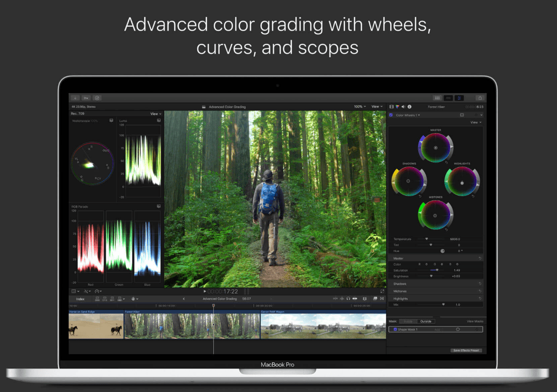Image resolution: width=557 pixels, height=392 pixels.
Task: Click View Masks
Action: pyautogui.click(x=475, y=322)
